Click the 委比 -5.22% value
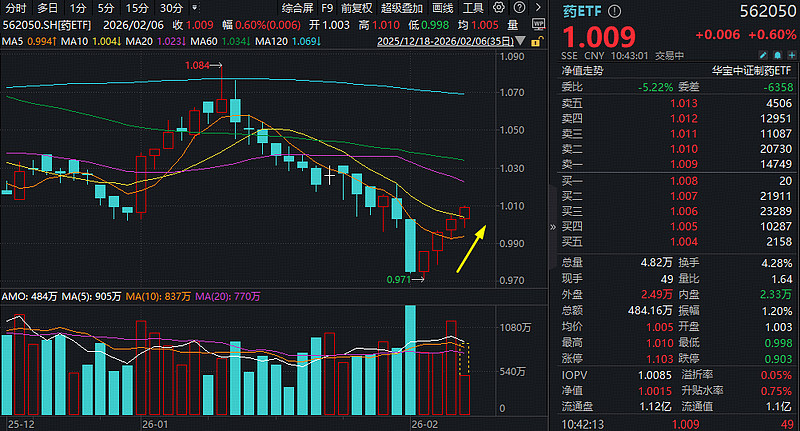The height and width of the screenshot is (431, 800). (x=656, y=87)
